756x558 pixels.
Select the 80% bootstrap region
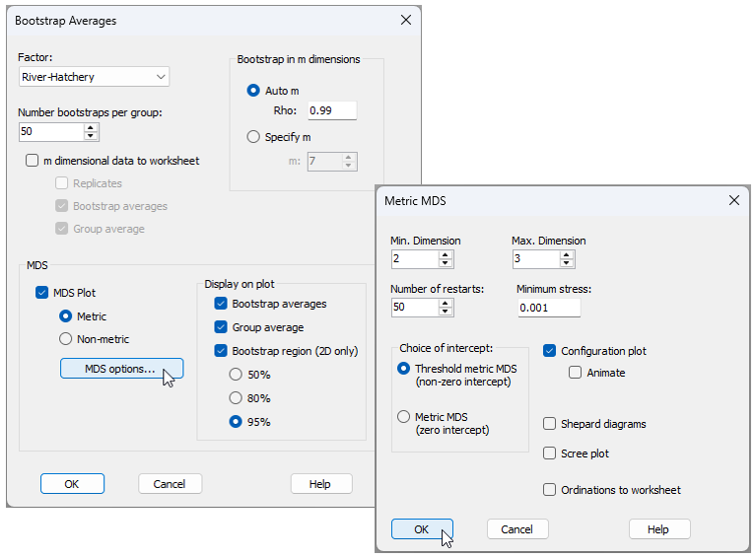tap(237, 398)
